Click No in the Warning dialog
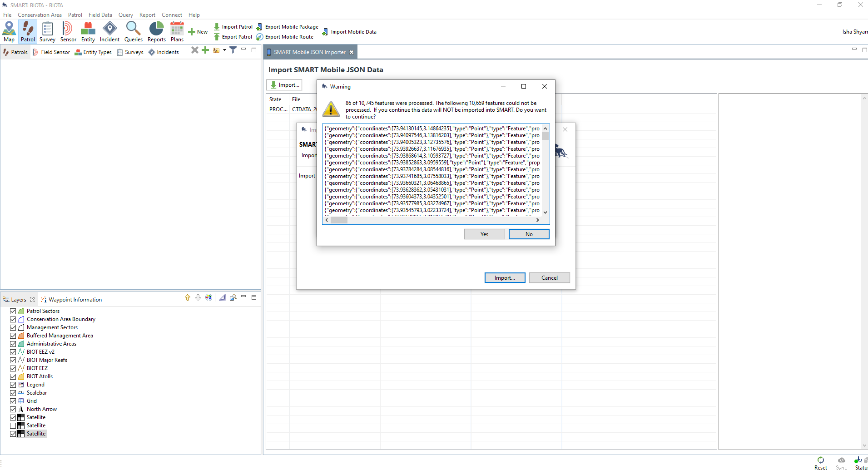Viewport: 868px width, 470px height. [529, 234]
